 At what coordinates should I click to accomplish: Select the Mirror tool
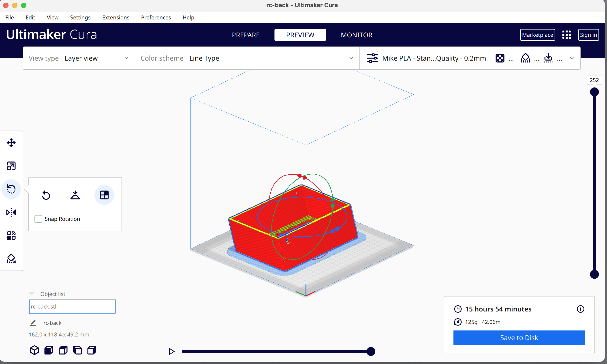[11, 212]
